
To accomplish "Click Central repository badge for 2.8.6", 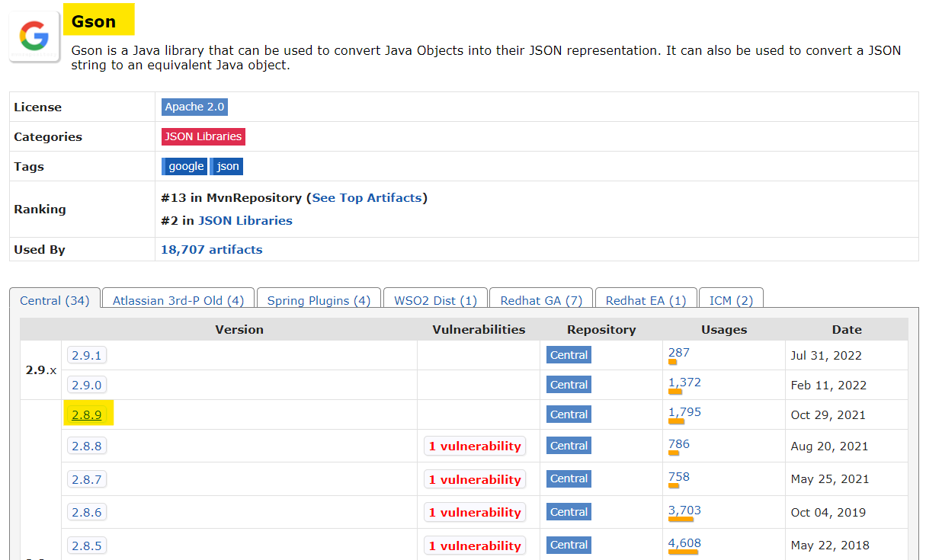I will tap(569, 512).
